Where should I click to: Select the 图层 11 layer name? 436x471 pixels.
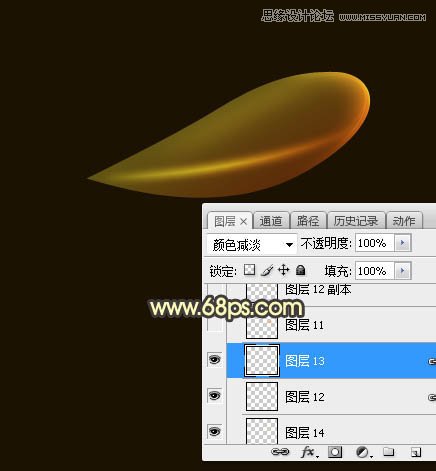click(304, 325)
